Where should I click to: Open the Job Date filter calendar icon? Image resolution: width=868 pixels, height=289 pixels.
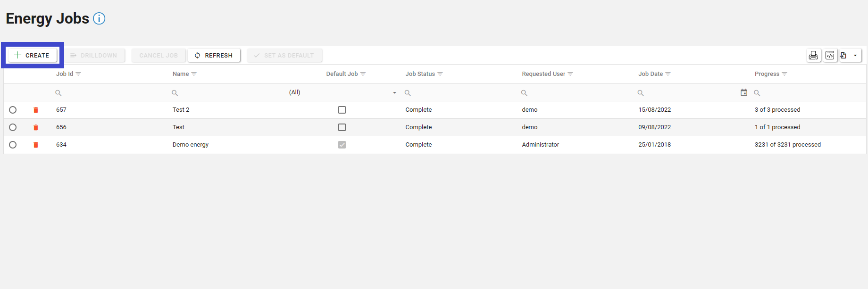click(x=744, y=92)
